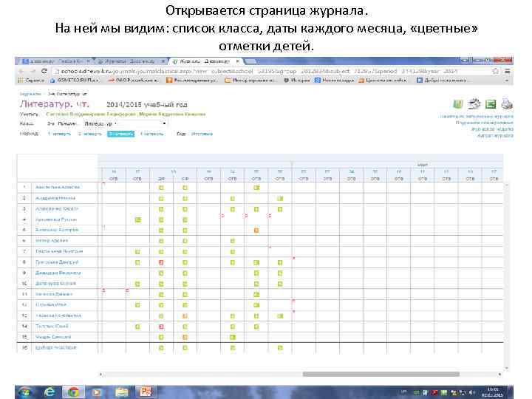Export the journal with the Excel icon
The width and height of the screenshot is (532, 399).
point(491,104)
